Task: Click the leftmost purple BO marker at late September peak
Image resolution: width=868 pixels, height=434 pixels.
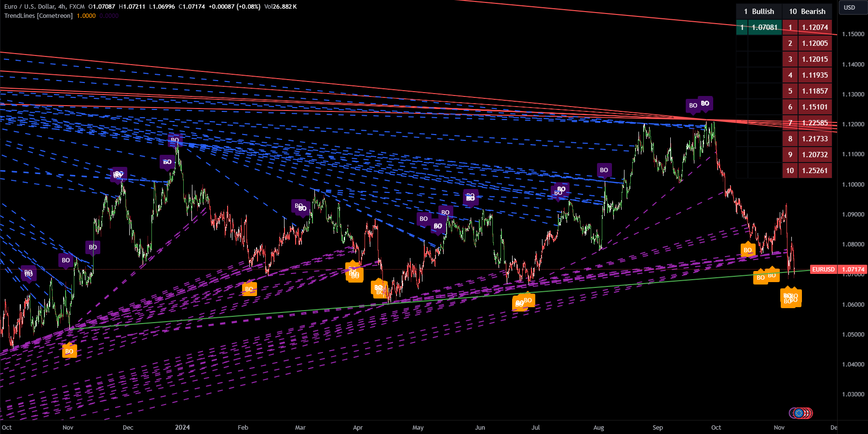Action: pos(693,106)
